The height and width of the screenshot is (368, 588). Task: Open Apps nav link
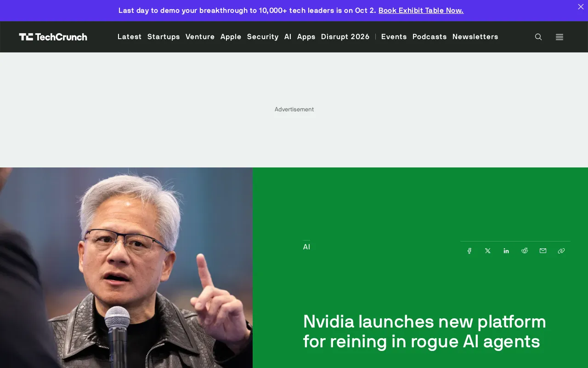tap(306, 37)
